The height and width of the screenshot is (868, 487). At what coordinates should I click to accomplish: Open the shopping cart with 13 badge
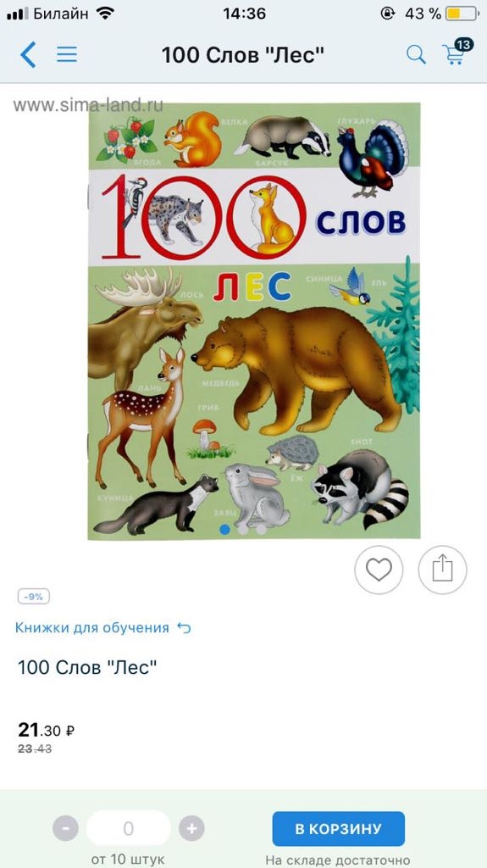coord(457,51)
